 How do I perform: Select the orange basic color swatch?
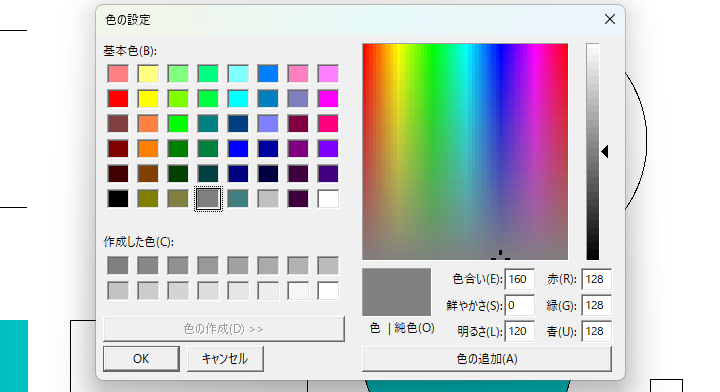point(148,149)
